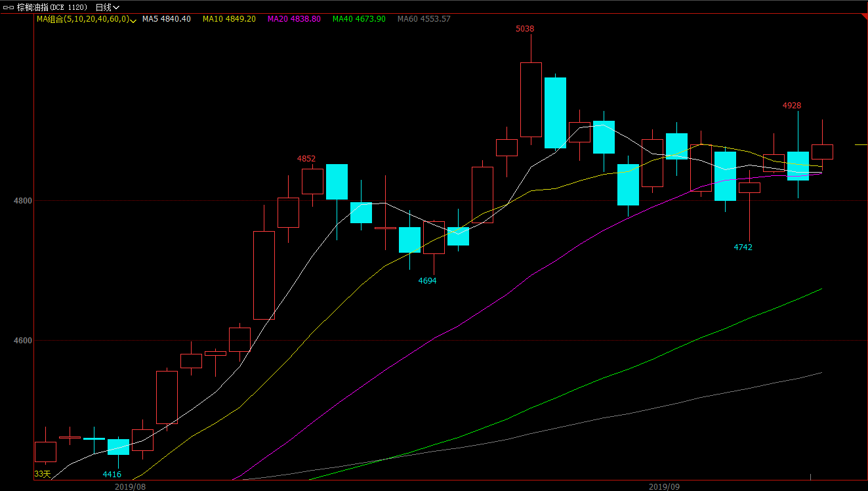Viewport: 868px width, 491px height.
Task: Click the 2019/09 date axis label
Action: click(664, 486)
